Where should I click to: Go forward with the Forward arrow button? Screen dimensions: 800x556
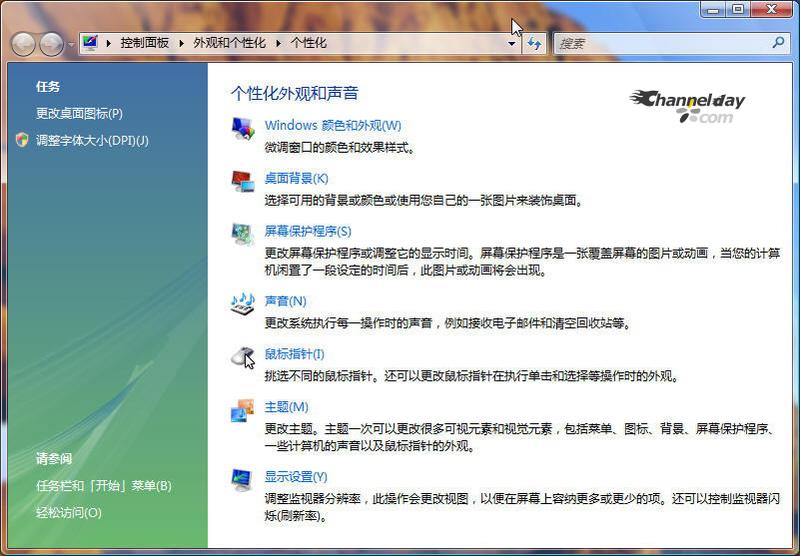pyautogui.click(x=52, y=44)
